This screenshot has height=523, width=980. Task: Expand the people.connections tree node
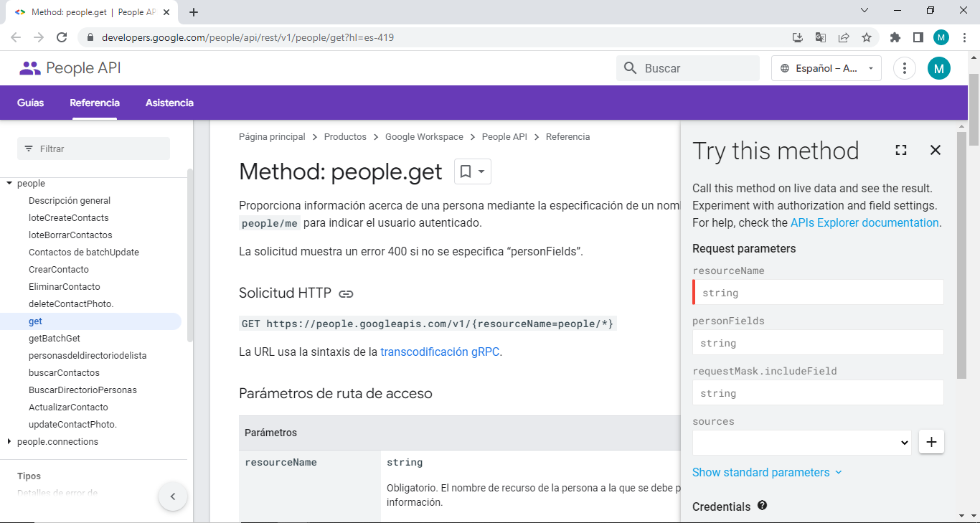tap(9, 442)
